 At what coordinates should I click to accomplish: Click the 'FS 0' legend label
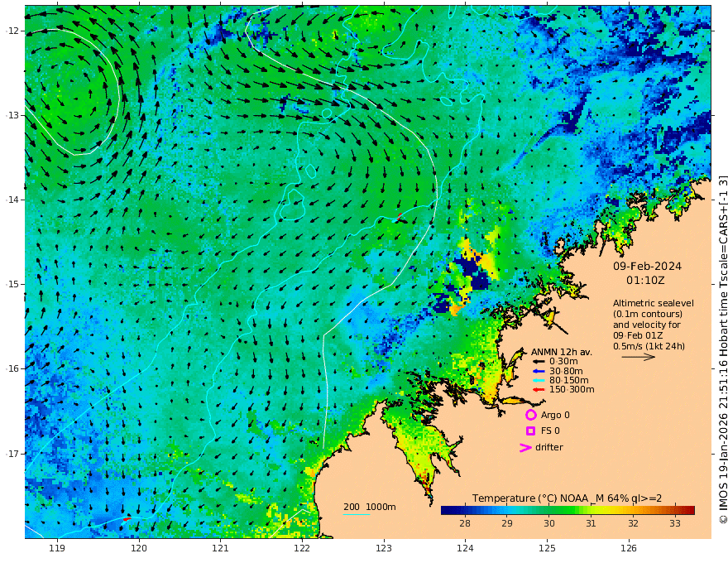click(550, 431)
